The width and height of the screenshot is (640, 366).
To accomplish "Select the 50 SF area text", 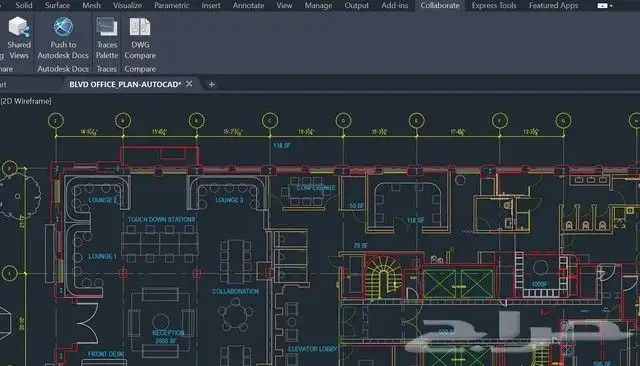I will tap(356, 206).
